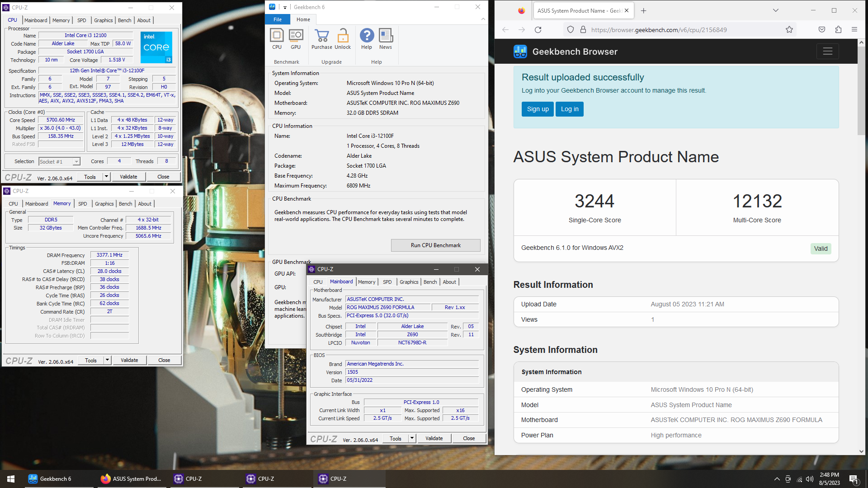Expand the Tools dropdown arrow in top CPU-Z
The width and height of the screenshot is (868, 488).
pos(106,177)
